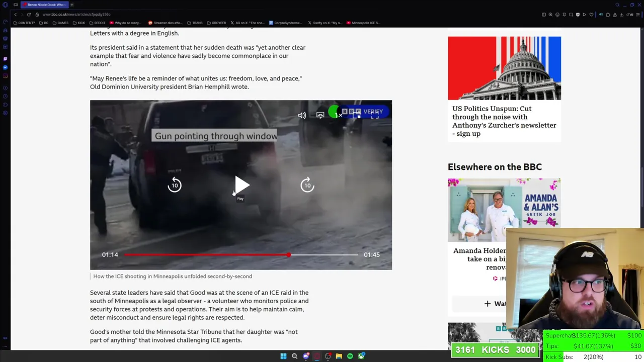This screenshot has width=644, height=362.
Task: Open Xbox app from taskbar
Action: click(361, 356)
